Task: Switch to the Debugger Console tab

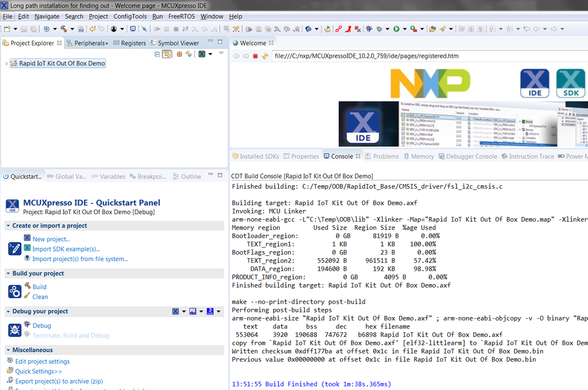Action: click(468, 156)
